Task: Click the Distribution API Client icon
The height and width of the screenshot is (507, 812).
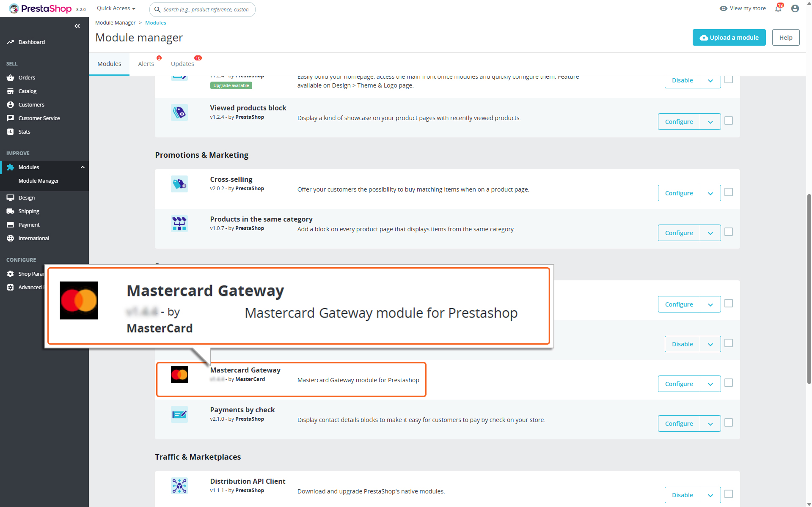Action: coord(179,486)
